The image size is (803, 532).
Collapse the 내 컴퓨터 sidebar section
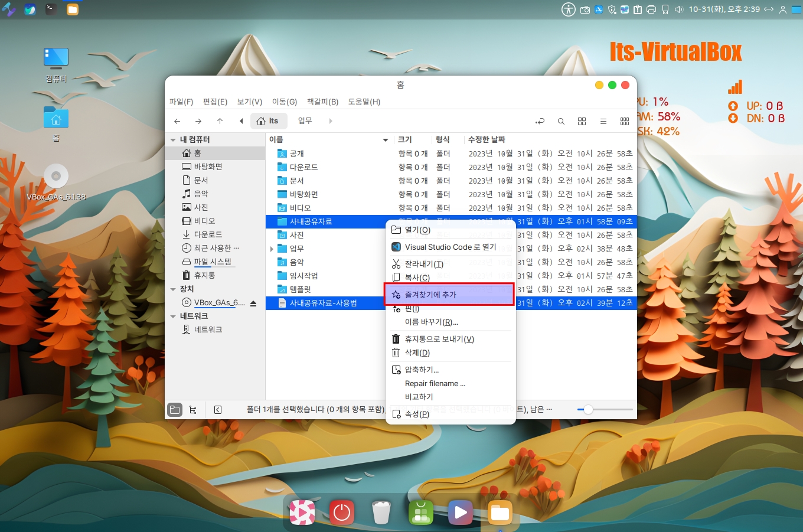coord(173,140)
